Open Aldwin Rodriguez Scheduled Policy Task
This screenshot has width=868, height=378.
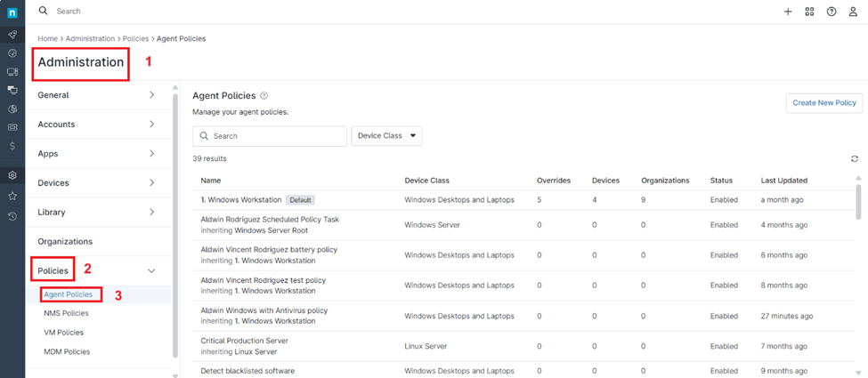(270, 220)
